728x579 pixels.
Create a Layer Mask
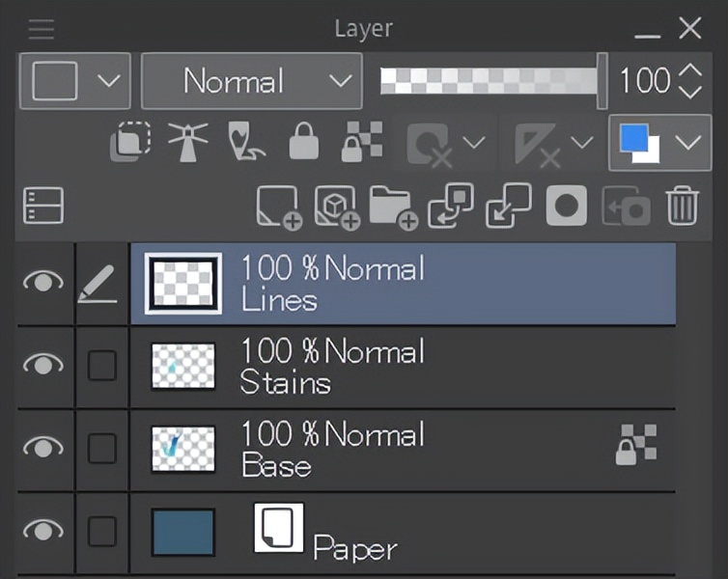(x=567, y=206)
